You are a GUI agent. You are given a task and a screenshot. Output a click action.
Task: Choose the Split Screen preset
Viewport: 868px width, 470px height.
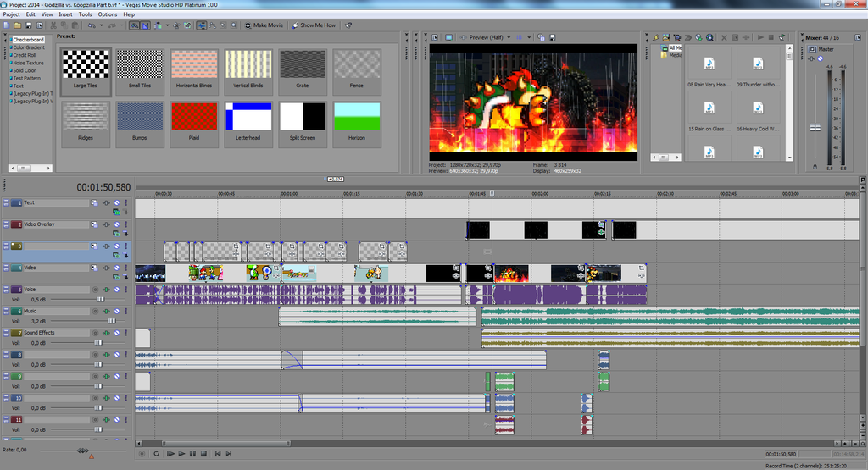pos(303,124)
